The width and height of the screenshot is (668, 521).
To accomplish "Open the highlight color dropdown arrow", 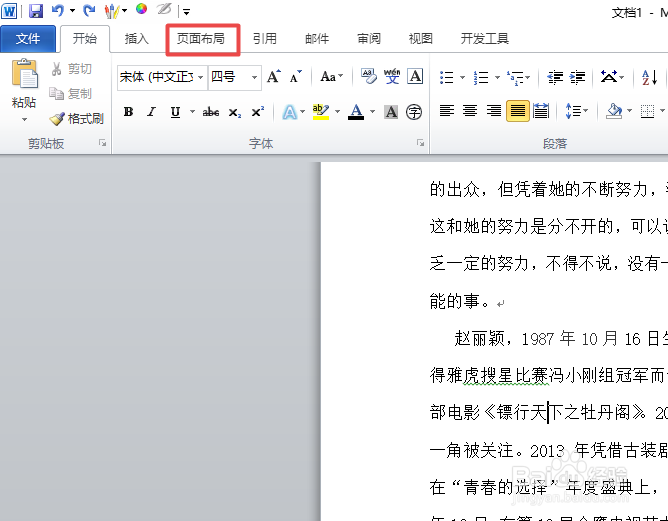I will click(337, 112).
